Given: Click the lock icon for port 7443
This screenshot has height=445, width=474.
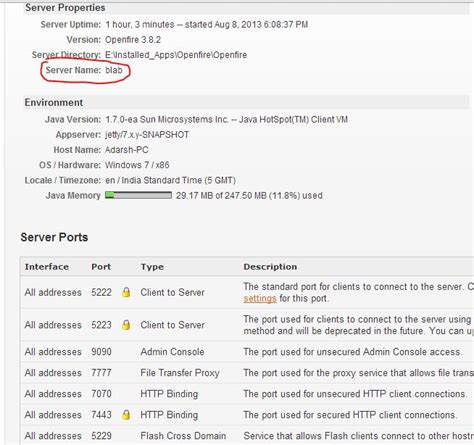Looking at the screenshot, I should tap(126, 415).
